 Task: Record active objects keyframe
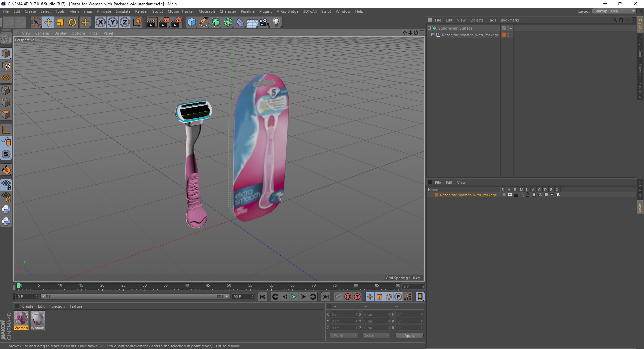click(338, 297)
